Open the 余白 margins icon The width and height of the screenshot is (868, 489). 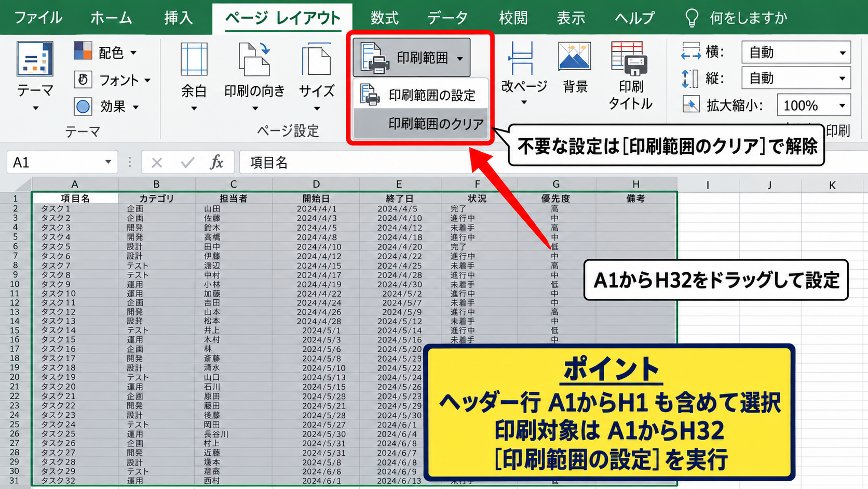(194, 60)
